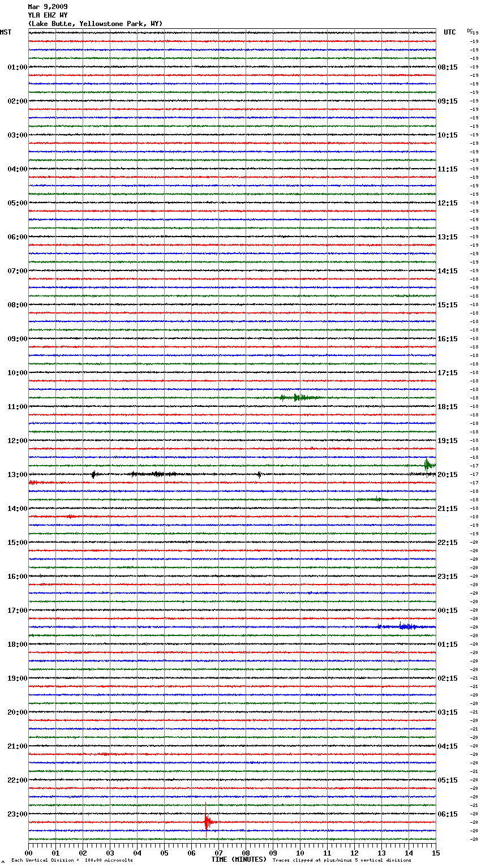
Task: Click the Each Vertical Division scale note
Action: [x=72, y=861]
